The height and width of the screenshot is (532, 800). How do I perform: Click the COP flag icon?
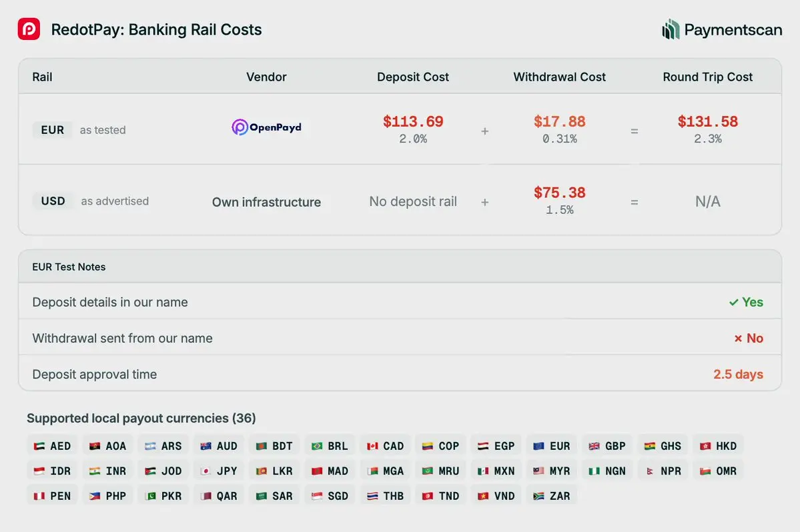[x=428, y=446]
